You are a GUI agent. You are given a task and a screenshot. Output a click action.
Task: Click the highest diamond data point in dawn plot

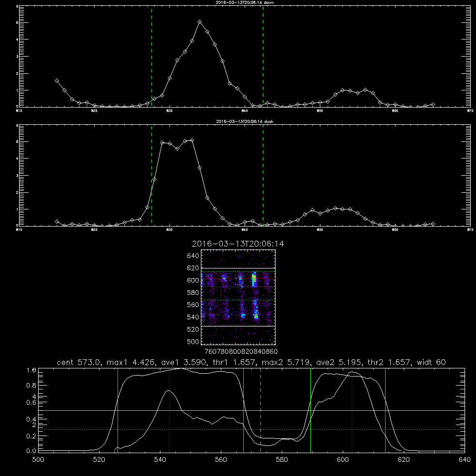(199, 22)
